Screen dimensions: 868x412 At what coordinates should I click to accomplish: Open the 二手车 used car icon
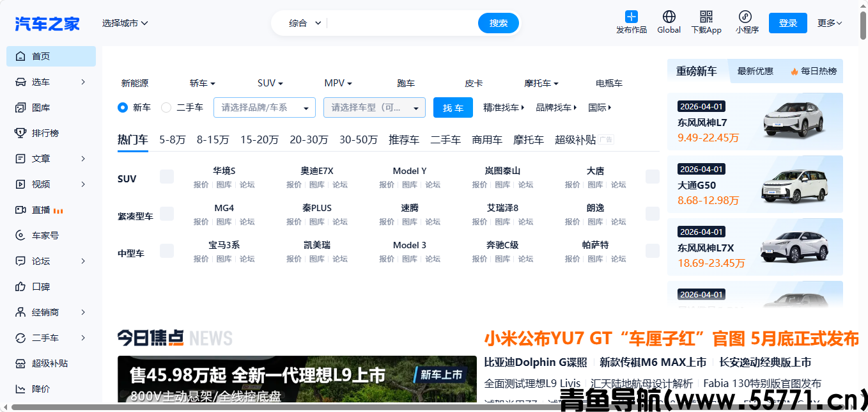click(x=20, y=338)
